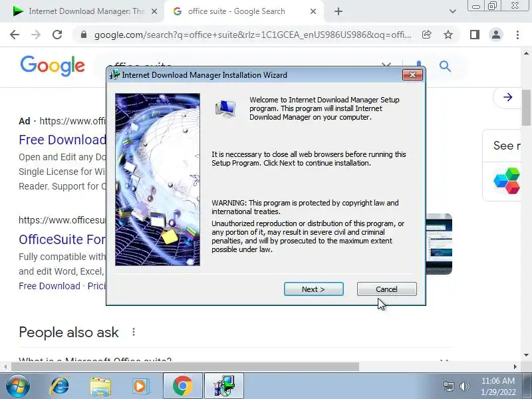Viewport: 532px width, 399px height.
Task: Click the address bar URL field
Action: click(x=253, y=35)
